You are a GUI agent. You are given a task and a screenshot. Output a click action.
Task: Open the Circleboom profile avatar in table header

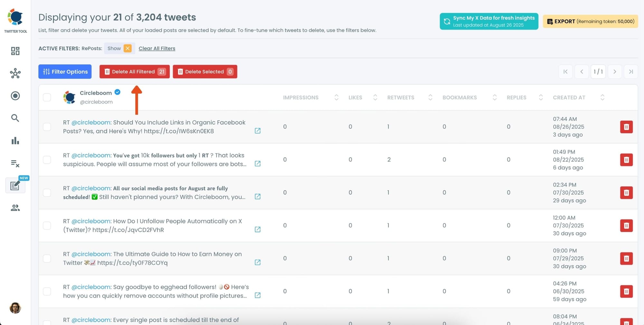pyautogui.click(x=69, y=97)
